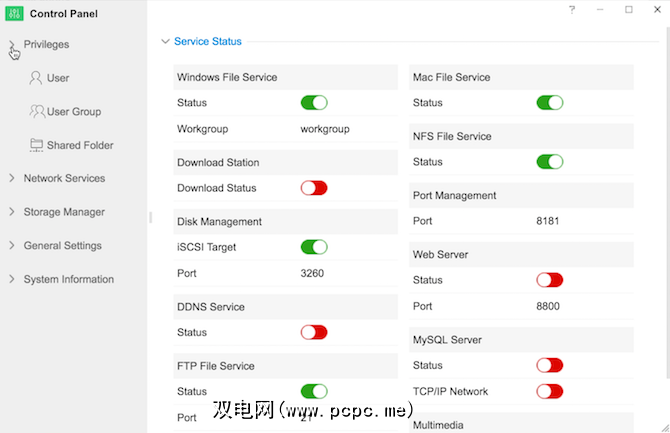Enable Download Station status toggle
The height and width of the screenshot is (433, 670).
[x=314, y=188]
